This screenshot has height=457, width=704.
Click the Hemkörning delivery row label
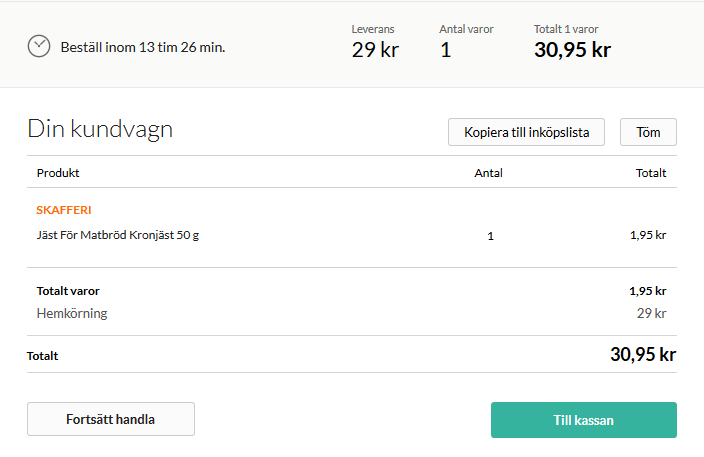click(x=72, y=313)
